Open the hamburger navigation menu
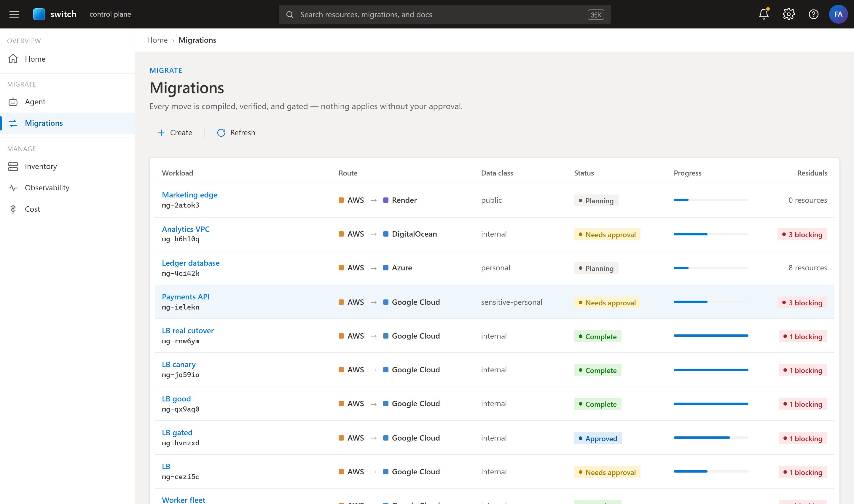 point(14,14)
